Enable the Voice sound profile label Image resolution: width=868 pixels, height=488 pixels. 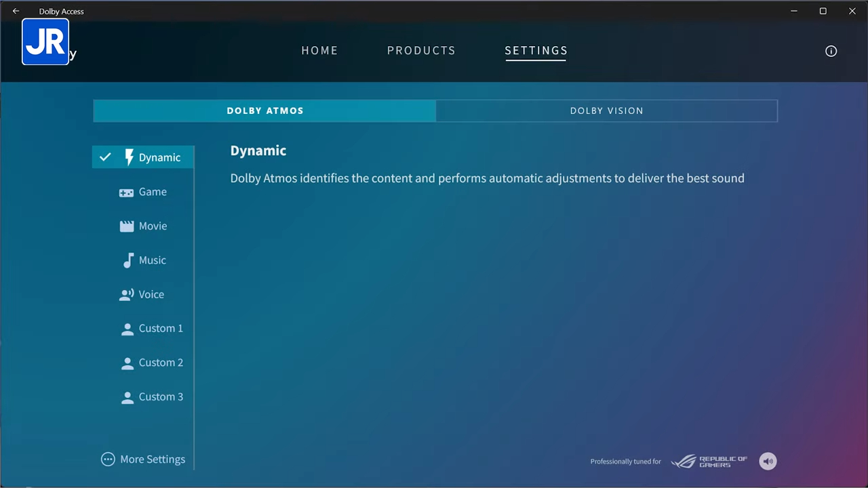(x=151, y=294)
